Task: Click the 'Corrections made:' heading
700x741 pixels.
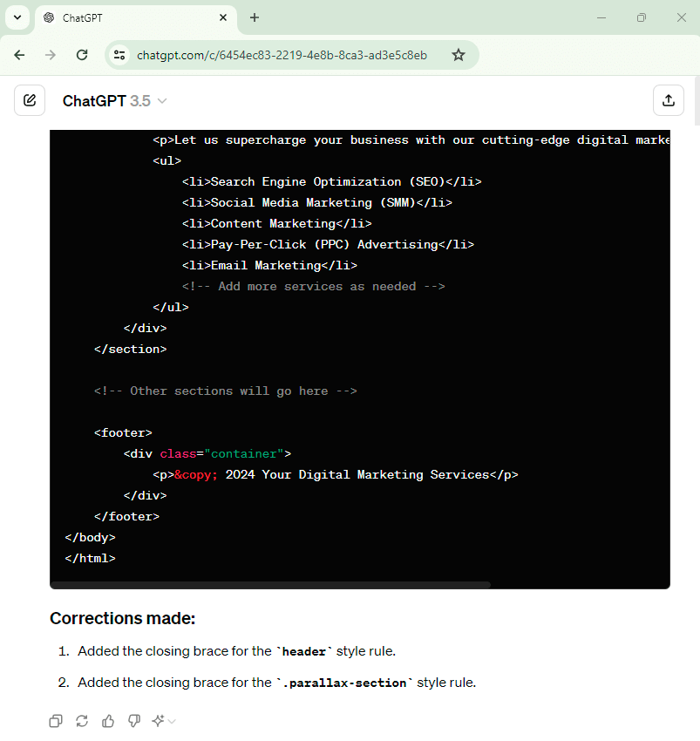Action: pos(122,618)
